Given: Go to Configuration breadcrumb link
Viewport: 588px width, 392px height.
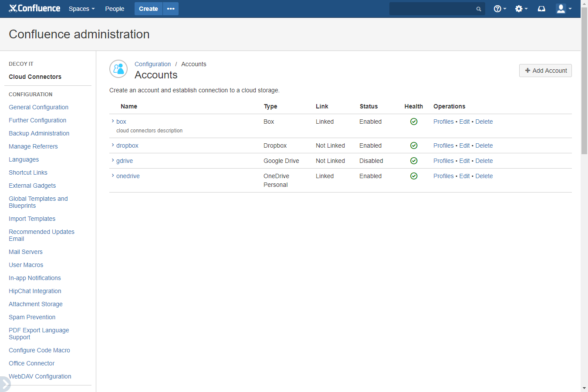Looking at the screenshot, I should coord(152,64).
